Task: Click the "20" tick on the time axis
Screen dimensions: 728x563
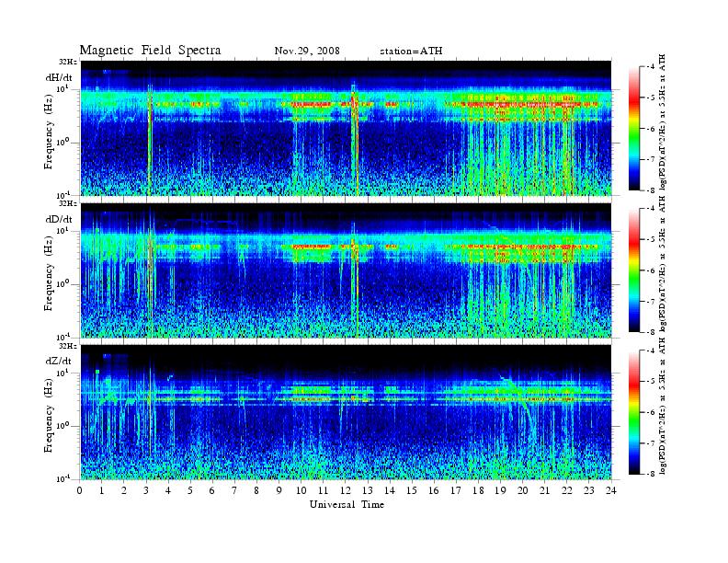Action: coord(523,490)
